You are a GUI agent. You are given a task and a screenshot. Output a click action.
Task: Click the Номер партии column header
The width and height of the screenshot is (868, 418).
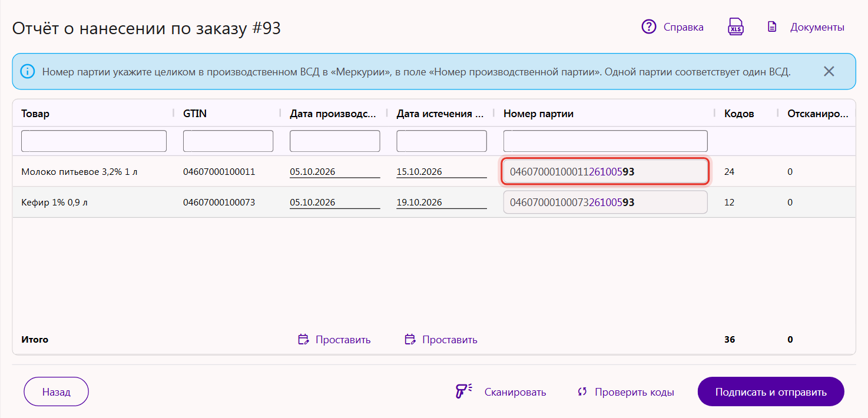(x=538, y=114)
